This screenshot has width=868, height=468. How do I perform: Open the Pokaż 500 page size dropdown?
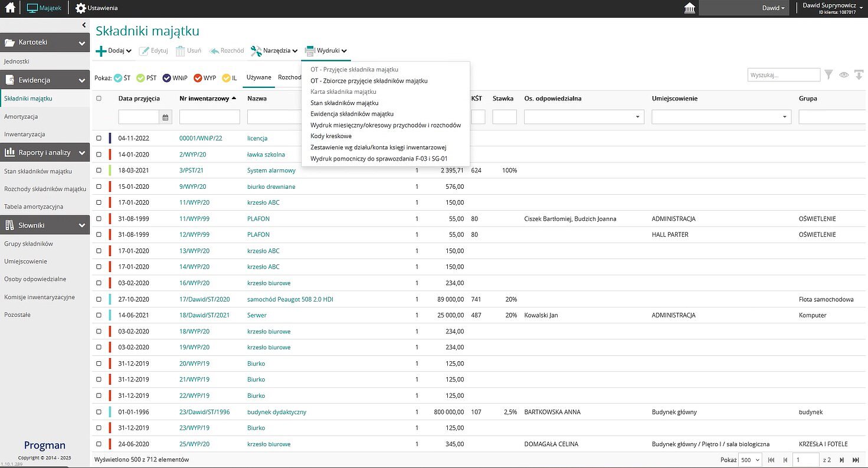pos(749,460)
